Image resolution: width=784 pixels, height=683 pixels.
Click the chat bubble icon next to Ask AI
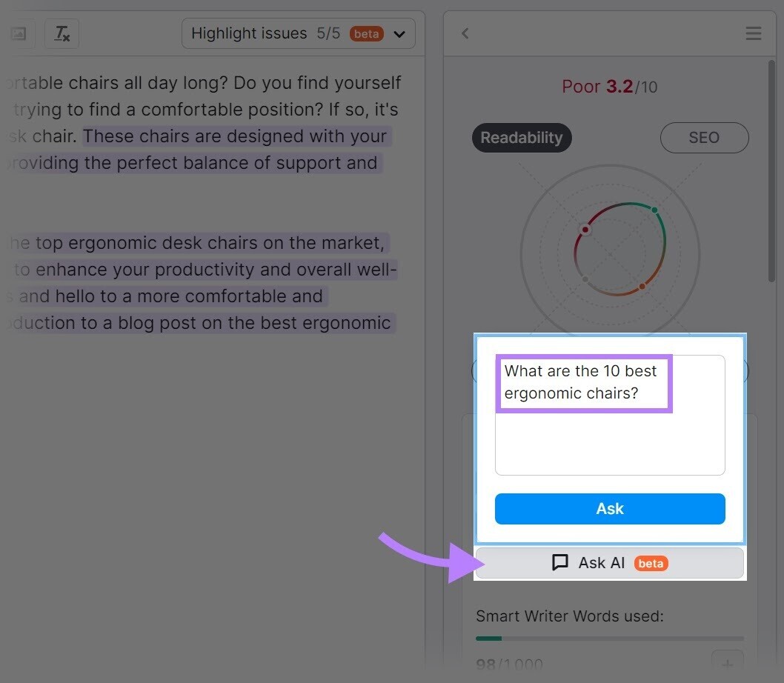(561, 562)
